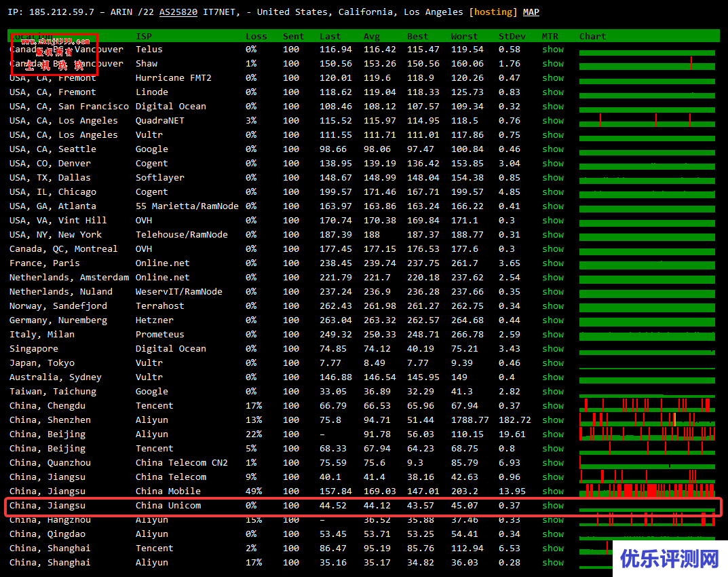Click the StDev column header
The width and height of the screenshot is (728, 577).
click(512, 36)
